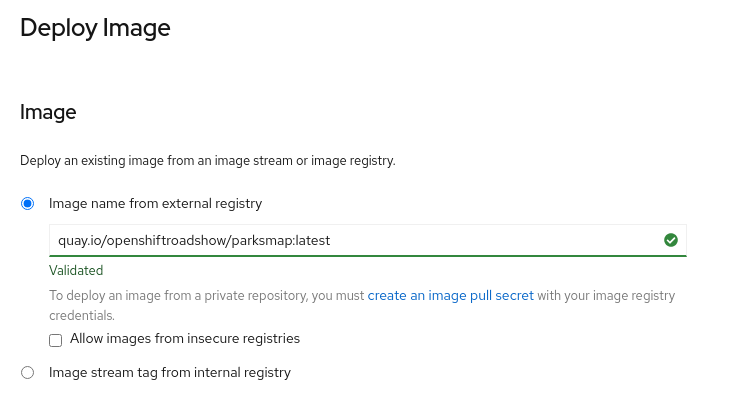Image resolution: width=754 pixels, height=402 pixels.
Task: Enable "Allow images from insecure registries" checkbox
Action: [56, 339]
